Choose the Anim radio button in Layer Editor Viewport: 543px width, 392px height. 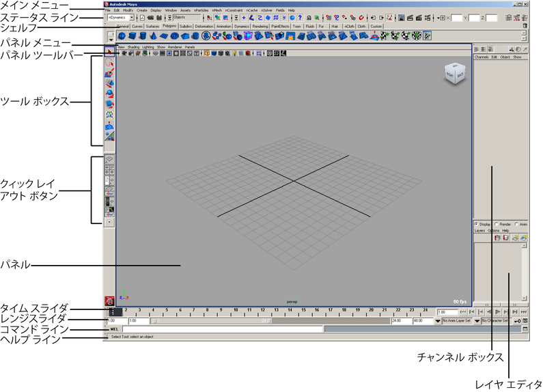(516, 224)
